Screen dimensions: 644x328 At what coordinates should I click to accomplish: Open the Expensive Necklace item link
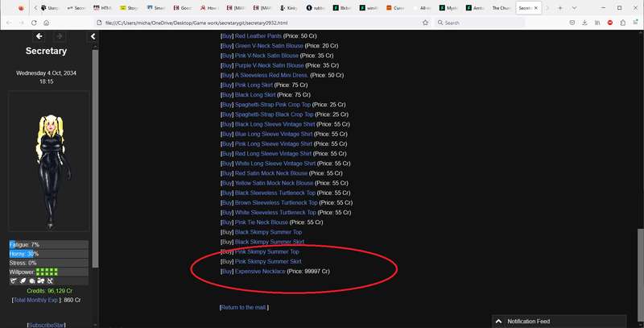tap(260, 272)
